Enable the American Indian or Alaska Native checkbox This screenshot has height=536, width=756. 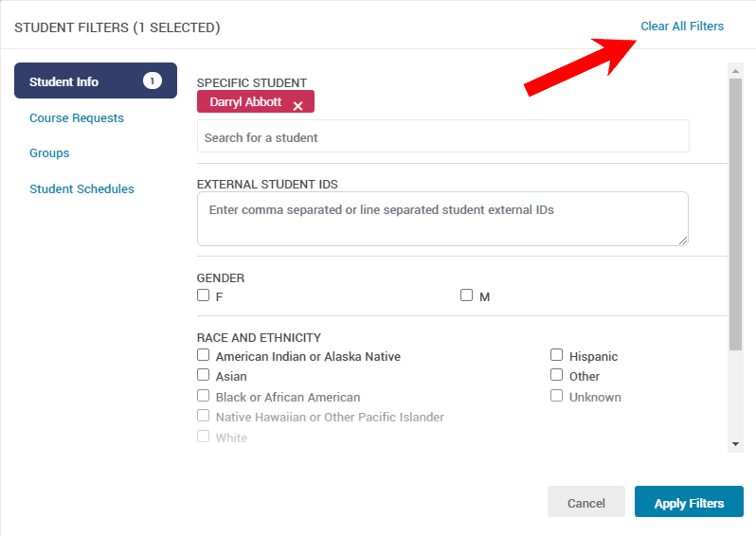[204, 356]
